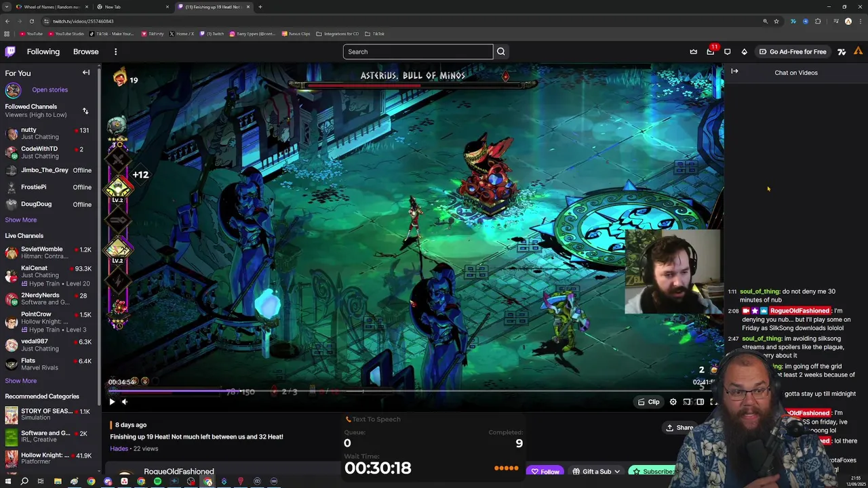This screenshot has width=868, height=488.
Task: Open the tab search dropdown arrow
Action: tap(6, 7)
